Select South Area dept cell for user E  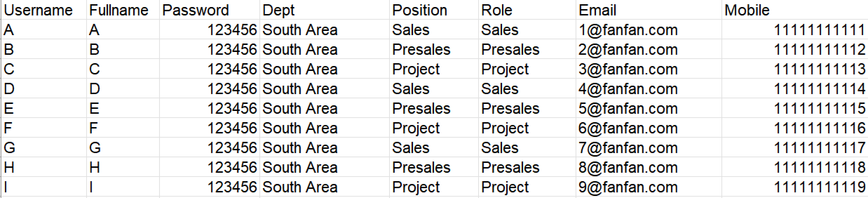click(x=300, y=108)
